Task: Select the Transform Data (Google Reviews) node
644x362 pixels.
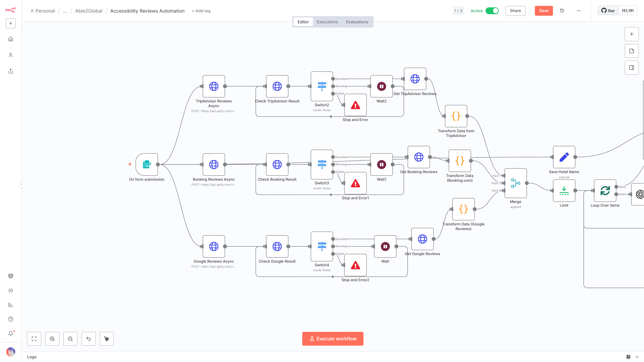Action: coord(464,209)
